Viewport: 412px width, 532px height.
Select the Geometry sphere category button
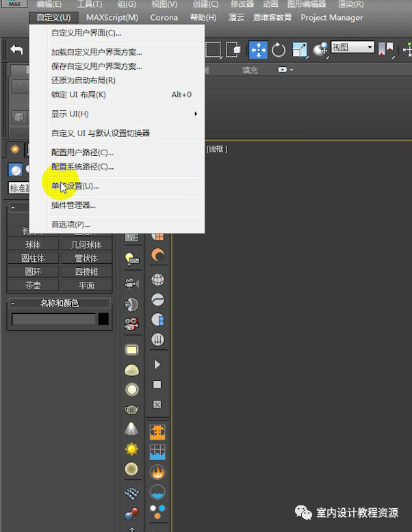click(x=15, y=170)
